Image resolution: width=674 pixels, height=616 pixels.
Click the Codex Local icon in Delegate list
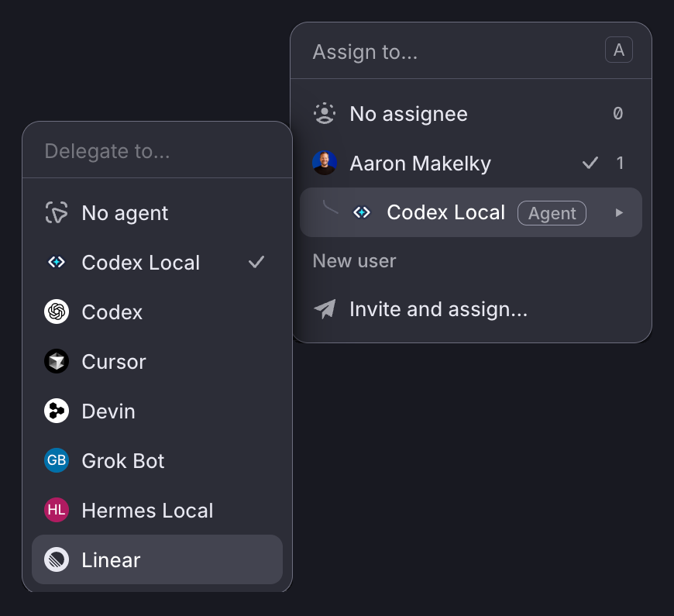pos(57,262)
